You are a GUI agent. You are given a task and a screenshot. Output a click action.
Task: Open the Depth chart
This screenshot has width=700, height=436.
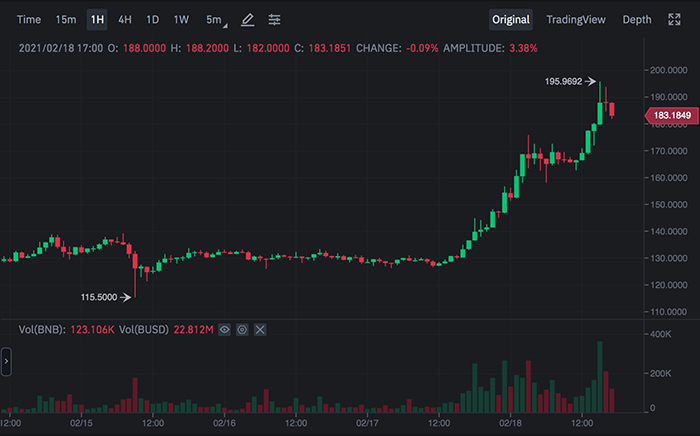click(x=637, y=20)
